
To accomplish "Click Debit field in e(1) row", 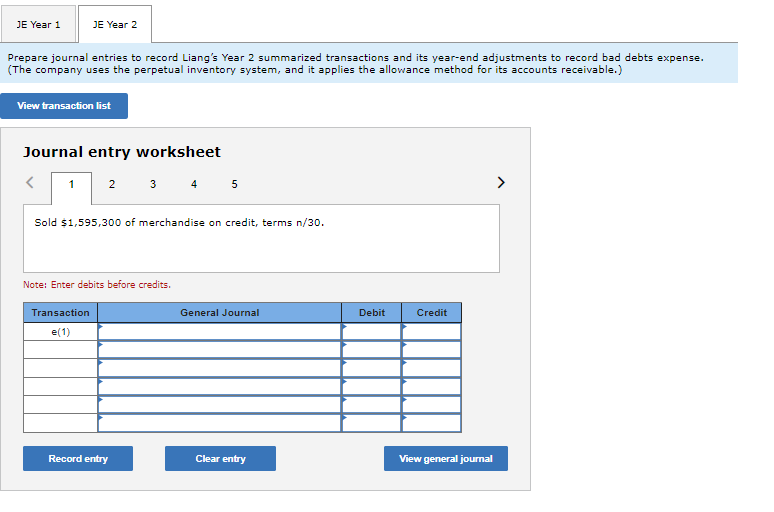I will click(372, 332).
